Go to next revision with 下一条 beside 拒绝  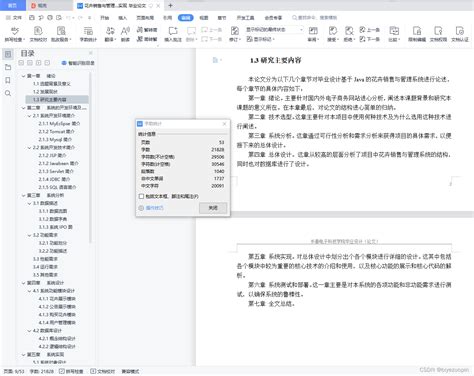point(369,39)
